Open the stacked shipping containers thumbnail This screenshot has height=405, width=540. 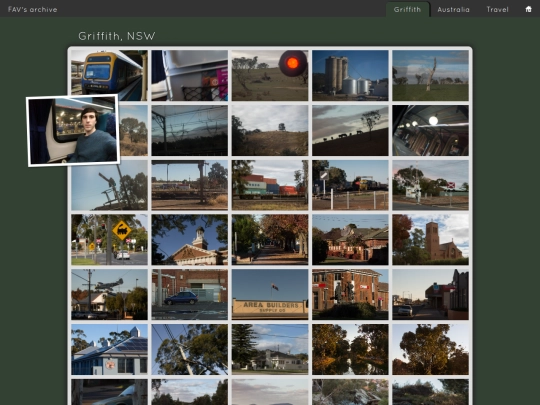[270, 185]
